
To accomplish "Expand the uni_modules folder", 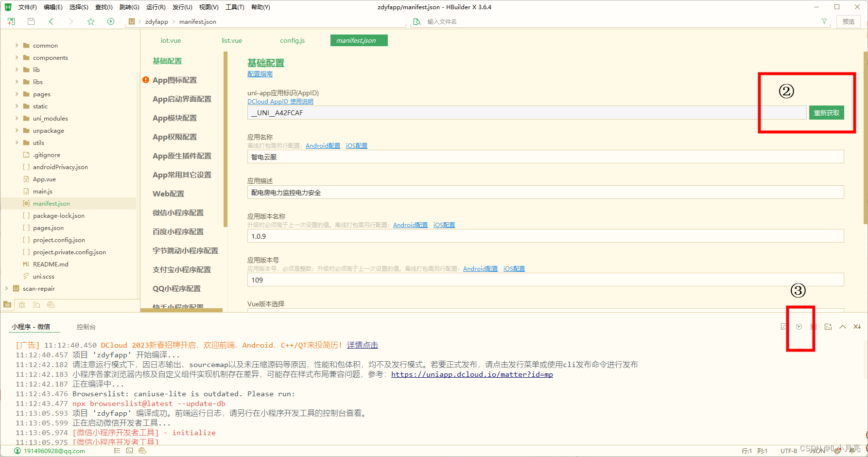I will [x=17, y=118].
